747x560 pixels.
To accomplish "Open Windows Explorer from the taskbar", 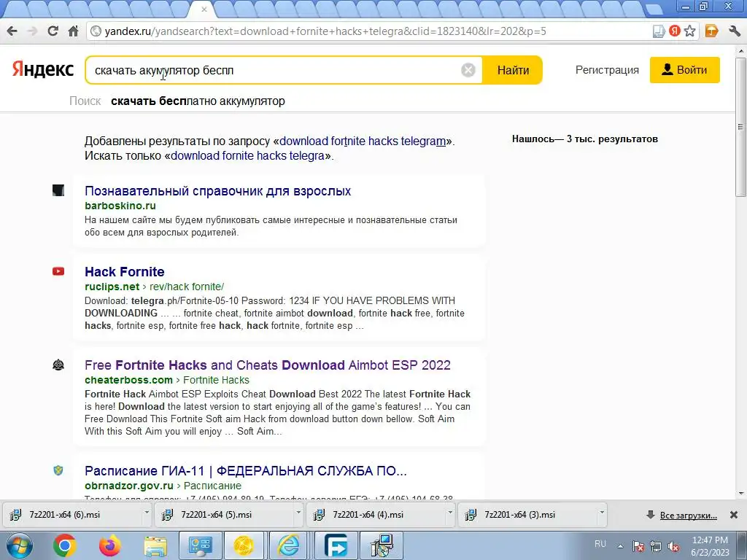I will coord(155,545).
